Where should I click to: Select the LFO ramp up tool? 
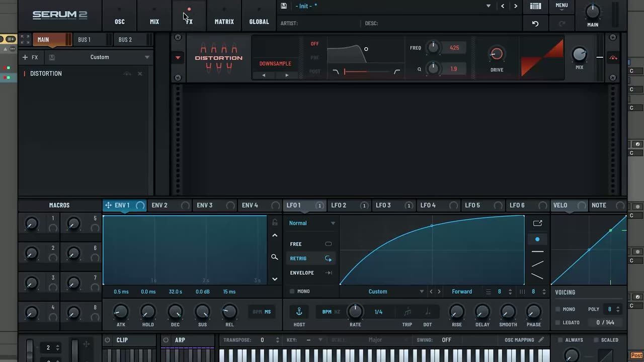click(537, 263)
